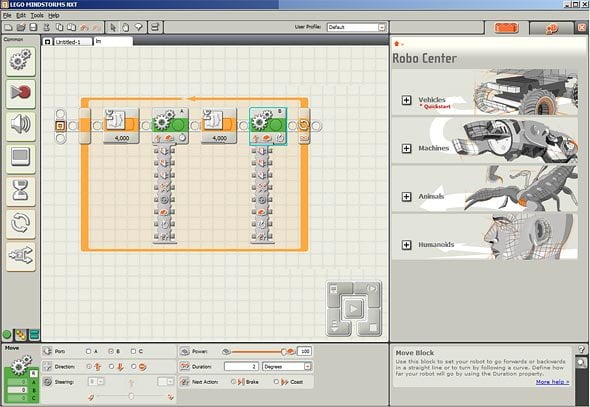This screenshot has width=590, height=407.
Task: Click the More help link
Action: pyautogui.click(x=552, y=382)
